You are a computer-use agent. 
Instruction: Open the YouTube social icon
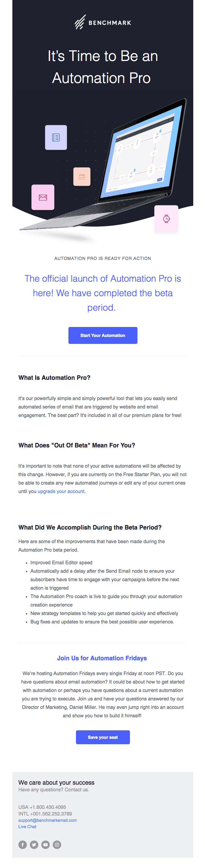(x=46, y=844)
